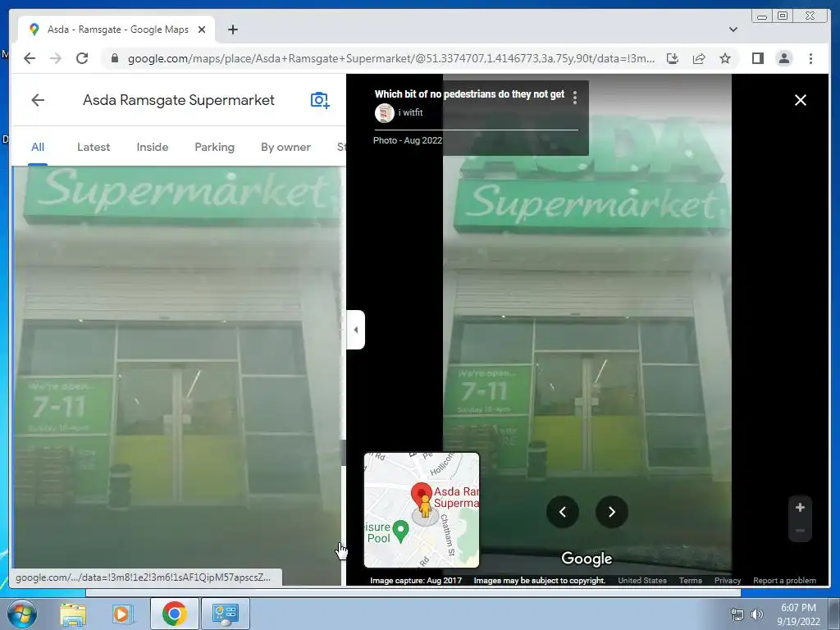Click the Chrome taskbar icon
Viewport: 840px width, 630px height.
[174, 614]
